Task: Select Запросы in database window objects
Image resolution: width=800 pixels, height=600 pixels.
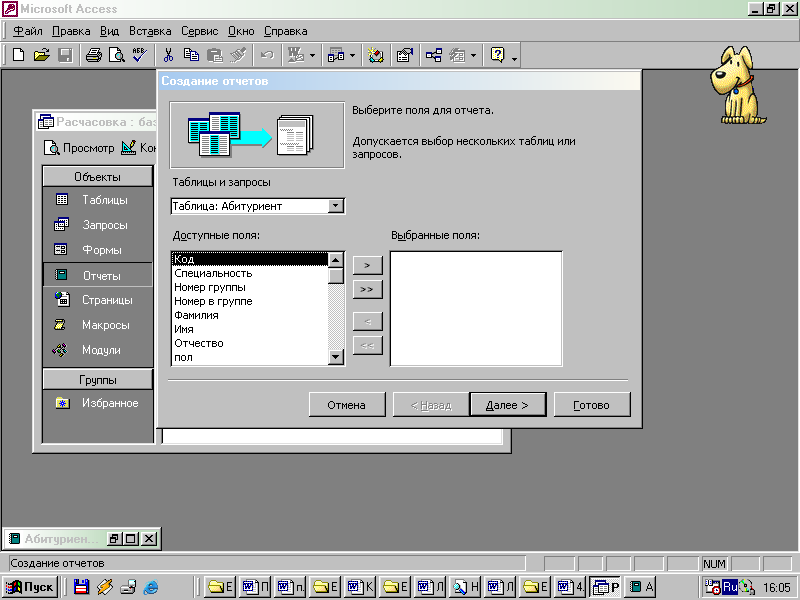Action: (97, 225)
